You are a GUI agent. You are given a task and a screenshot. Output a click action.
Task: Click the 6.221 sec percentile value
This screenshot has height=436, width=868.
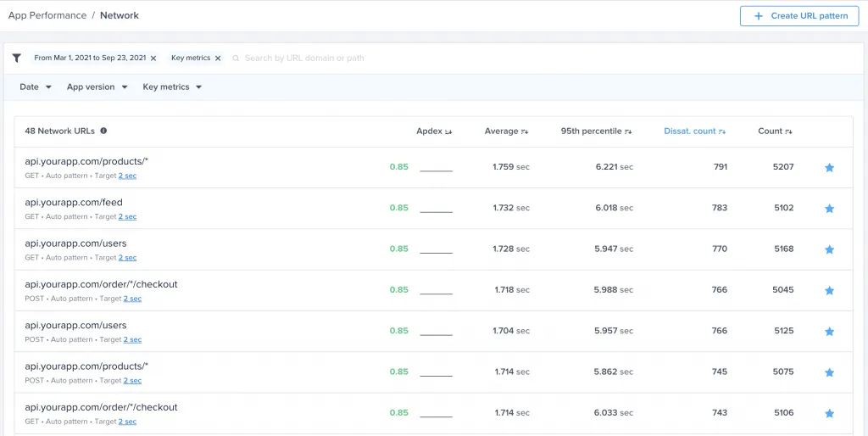pyautogui.click(x=615, y=167)
